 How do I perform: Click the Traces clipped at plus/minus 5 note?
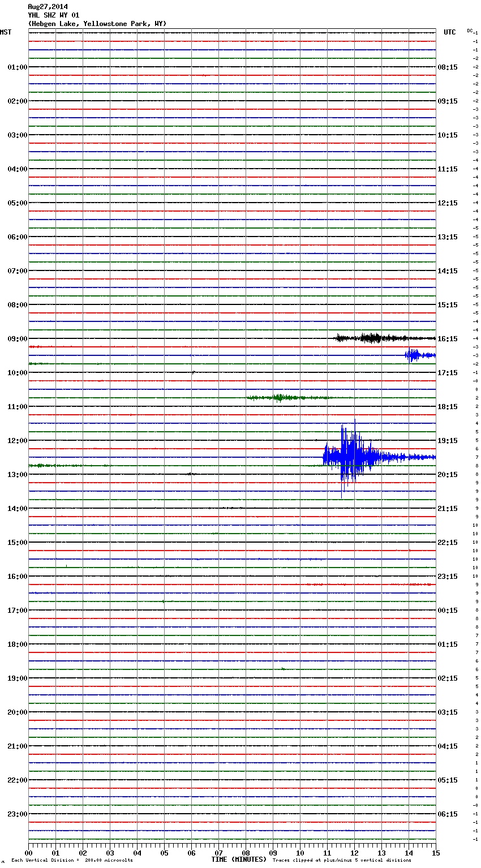(x=342, y=860)
